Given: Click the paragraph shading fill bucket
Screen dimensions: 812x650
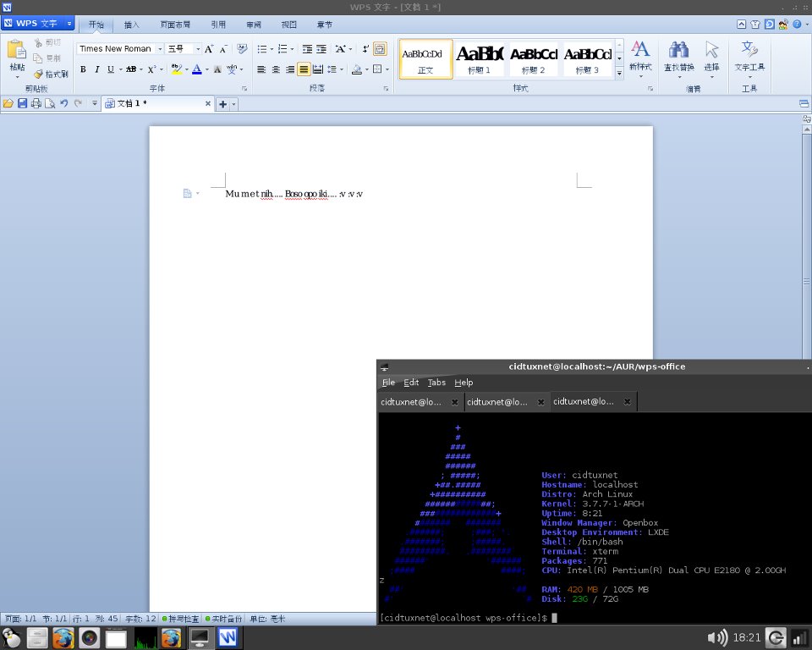Looking at the screenshot, I should (x=356, y=69).
